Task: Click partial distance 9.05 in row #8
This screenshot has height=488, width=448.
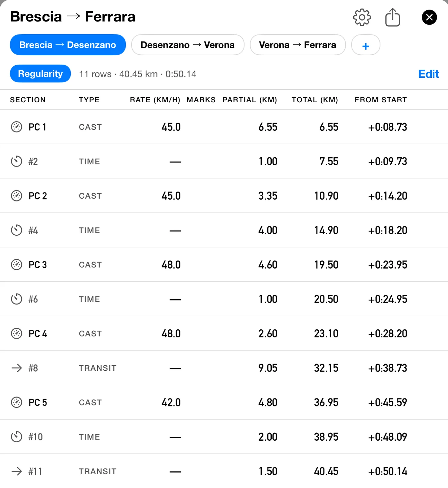Action: pyautogui.click(x=268, y=368)
